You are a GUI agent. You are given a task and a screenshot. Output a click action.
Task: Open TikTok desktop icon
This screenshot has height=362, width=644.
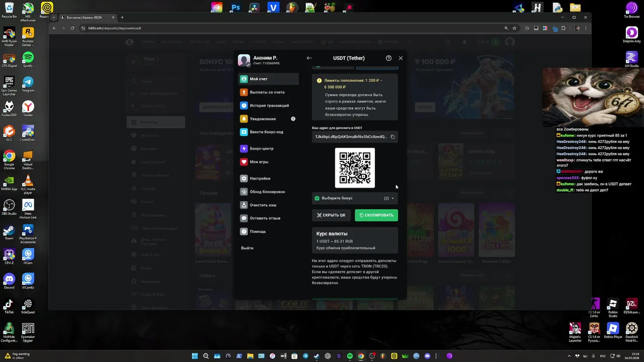[9, 306]
